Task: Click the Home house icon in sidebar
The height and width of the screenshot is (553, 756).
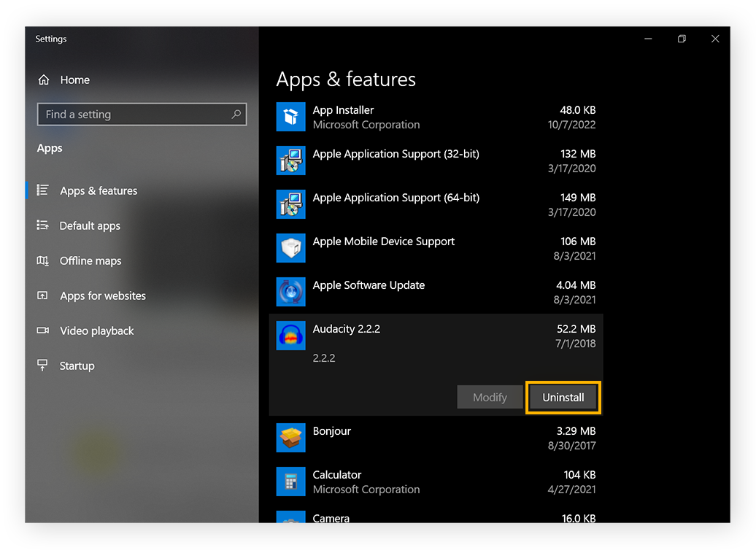Action: pos(42,80)
